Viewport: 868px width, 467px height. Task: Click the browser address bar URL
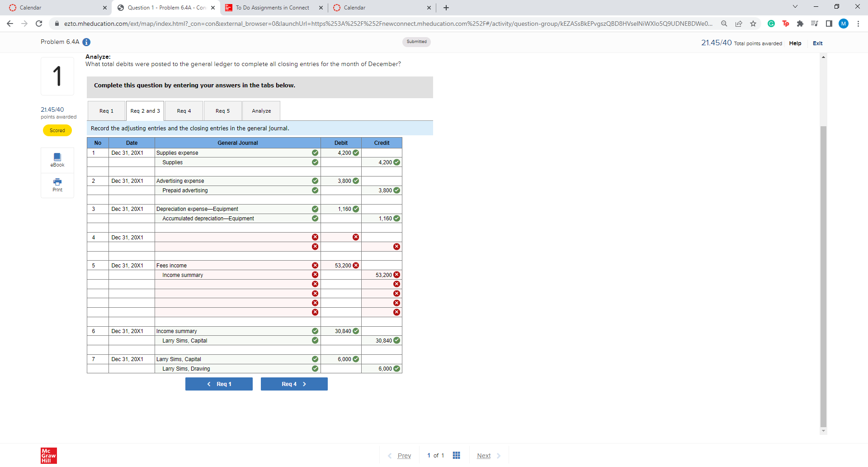(x=388, y=24)
